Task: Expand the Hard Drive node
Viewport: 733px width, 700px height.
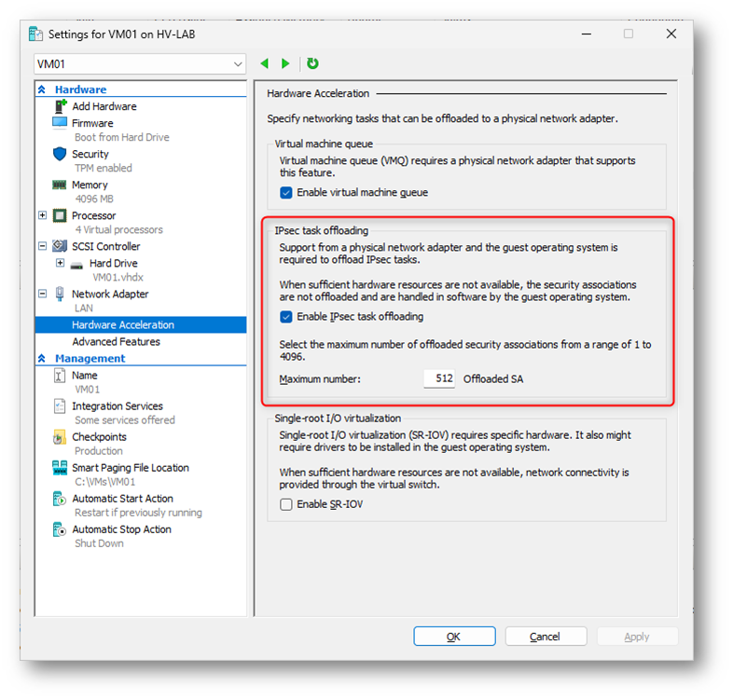Action: (x=61, y=263)
